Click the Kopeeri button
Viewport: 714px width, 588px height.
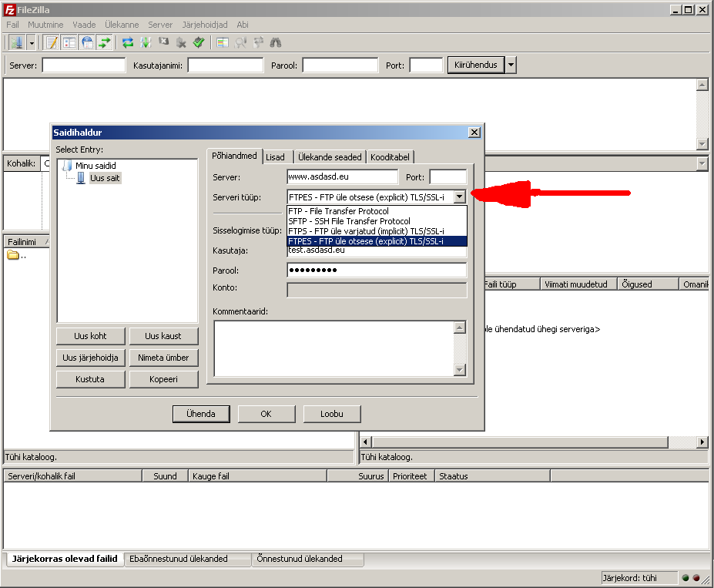pyautogui.click(x=163, y=379)
